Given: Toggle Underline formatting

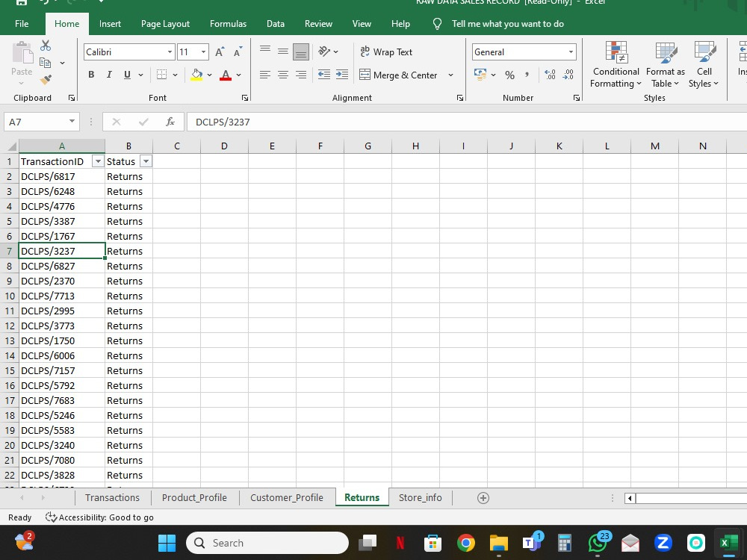Looking at the screenshot, I should pyautogui.click(x=127, y=75).
